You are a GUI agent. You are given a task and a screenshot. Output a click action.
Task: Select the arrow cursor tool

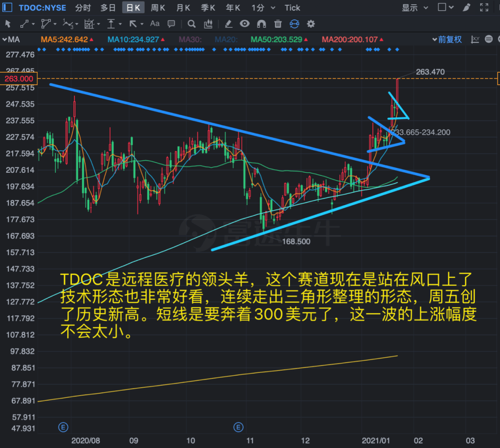pos(8,24)
